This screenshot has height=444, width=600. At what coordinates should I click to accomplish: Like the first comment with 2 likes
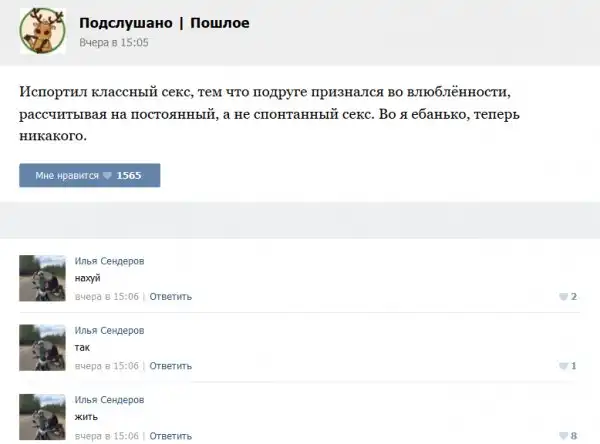tap(564, 297)
